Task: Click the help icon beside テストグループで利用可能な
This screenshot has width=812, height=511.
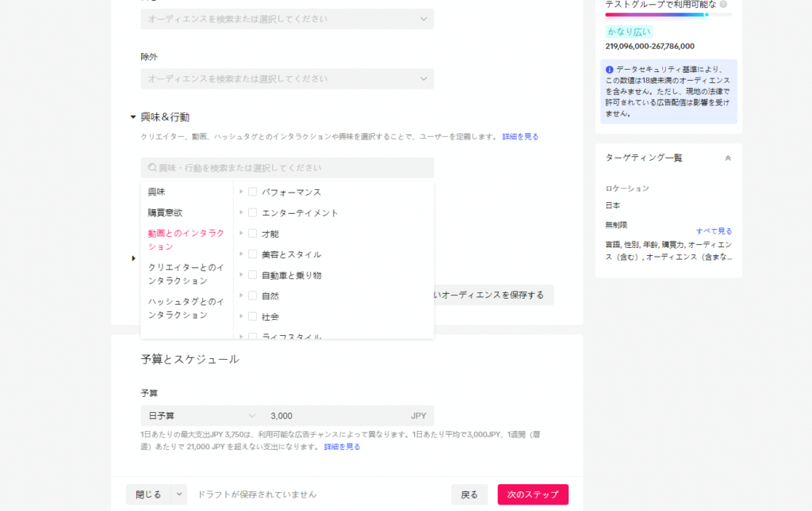Action: coord(723,4)
